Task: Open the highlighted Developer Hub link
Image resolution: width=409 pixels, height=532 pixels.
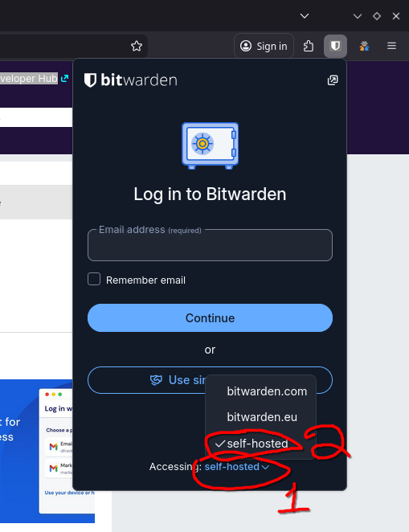Action: (x=28, y=79)
